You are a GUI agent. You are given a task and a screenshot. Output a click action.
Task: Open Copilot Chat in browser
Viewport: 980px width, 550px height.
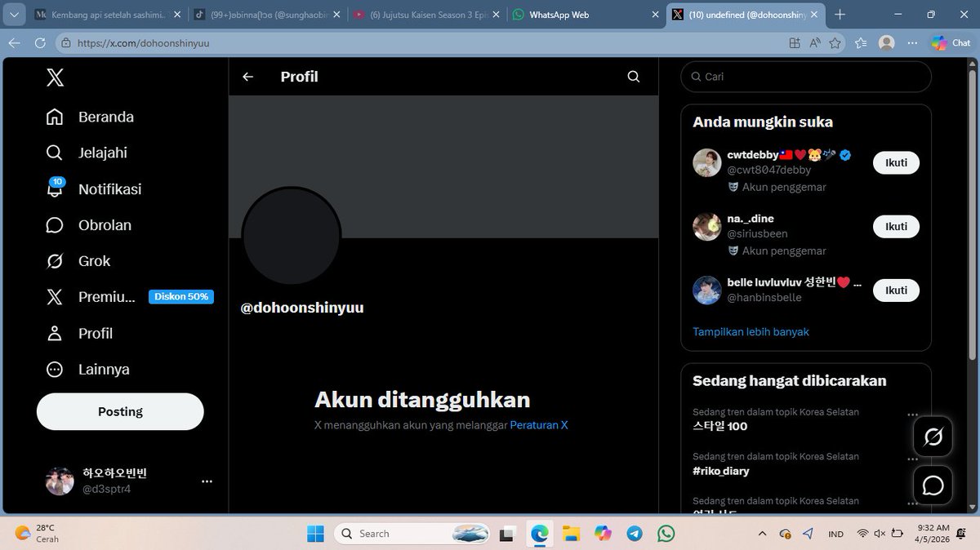950,42
